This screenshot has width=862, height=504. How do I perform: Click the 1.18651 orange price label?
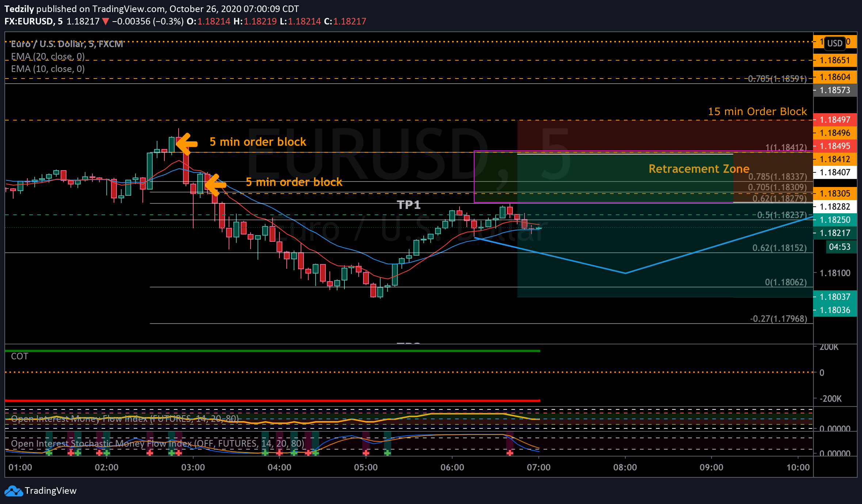coord(835,60)
